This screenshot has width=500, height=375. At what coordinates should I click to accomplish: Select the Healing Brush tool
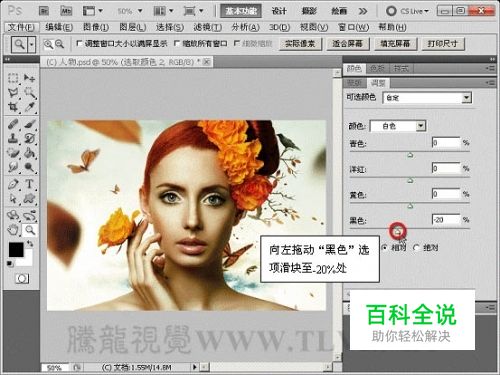point(13,124)
